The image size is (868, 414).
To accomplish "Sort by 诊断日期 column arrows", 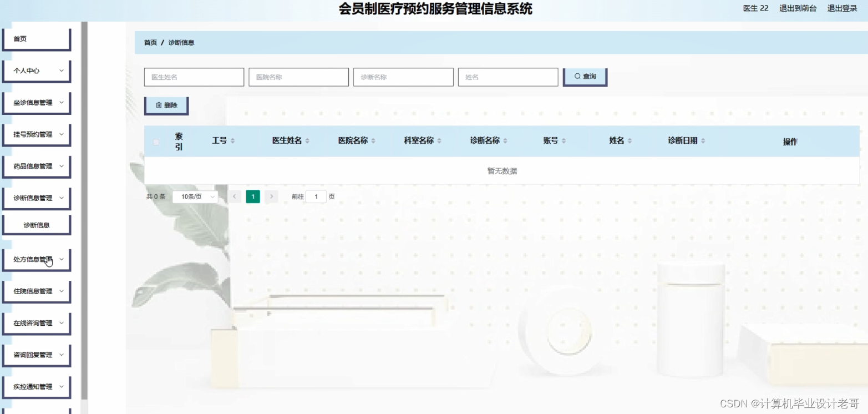I will [703, 141].
